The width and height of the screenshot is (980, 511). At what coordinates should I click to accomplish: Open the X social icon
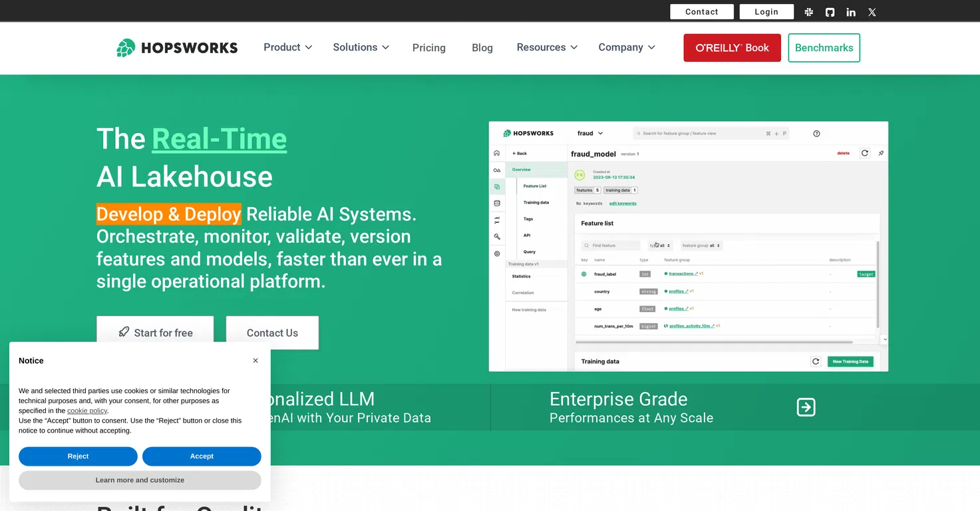pos(872,12)
